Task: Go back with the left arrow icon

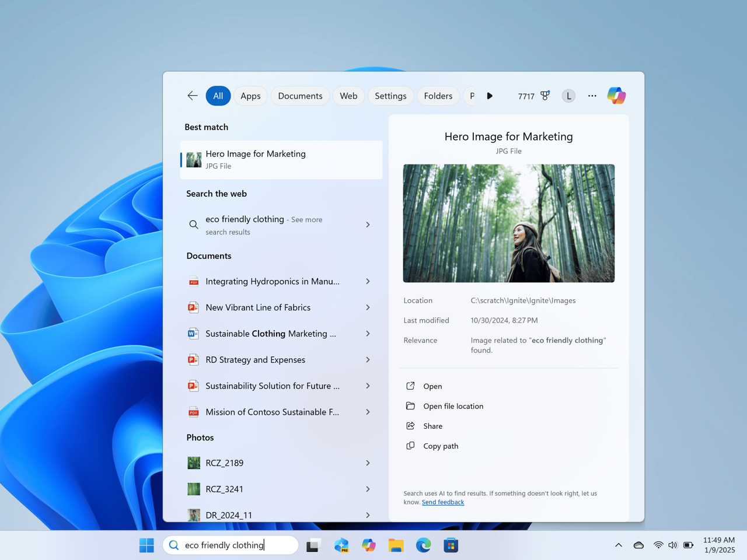Action: (x=193, y=96)
